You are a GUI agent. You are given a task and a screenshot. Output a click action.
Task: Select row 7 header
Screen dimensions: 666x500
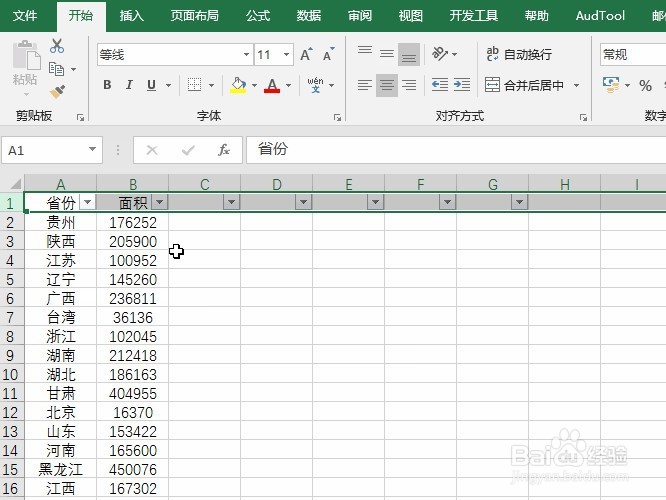pos(10,317)
